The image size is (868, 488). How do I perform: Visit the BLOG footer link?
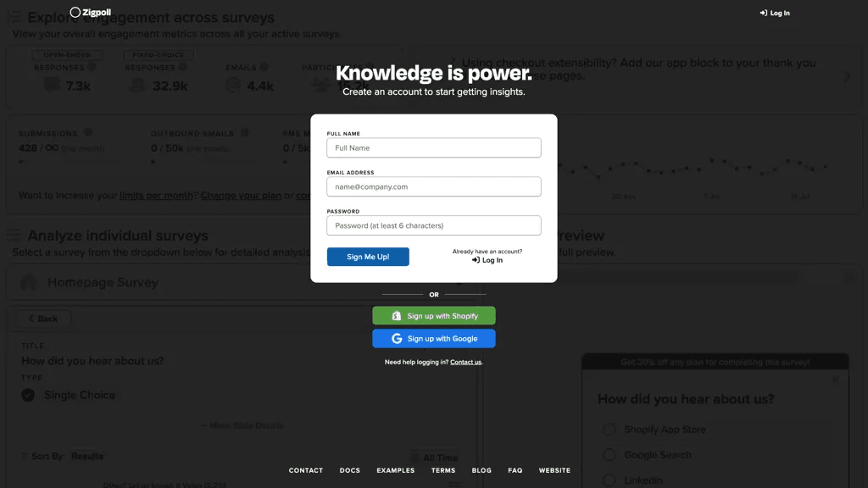[x=481, y=470]
